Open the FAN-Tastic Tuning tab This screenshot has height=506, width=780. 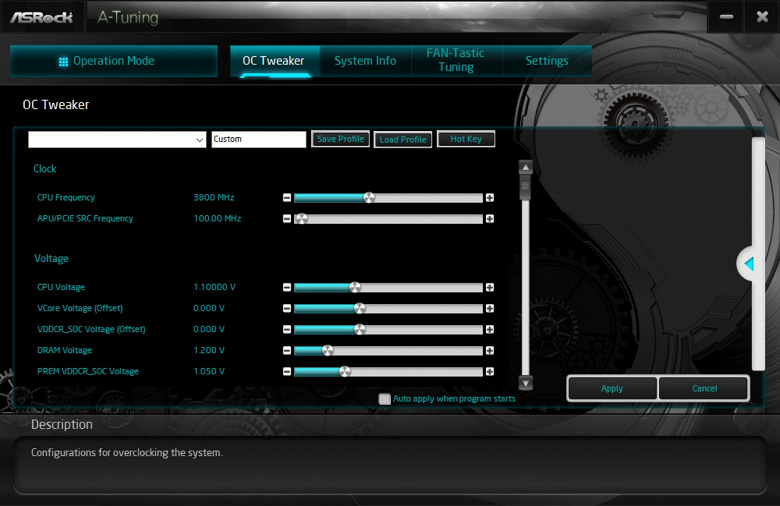click(x=456, y=60)
